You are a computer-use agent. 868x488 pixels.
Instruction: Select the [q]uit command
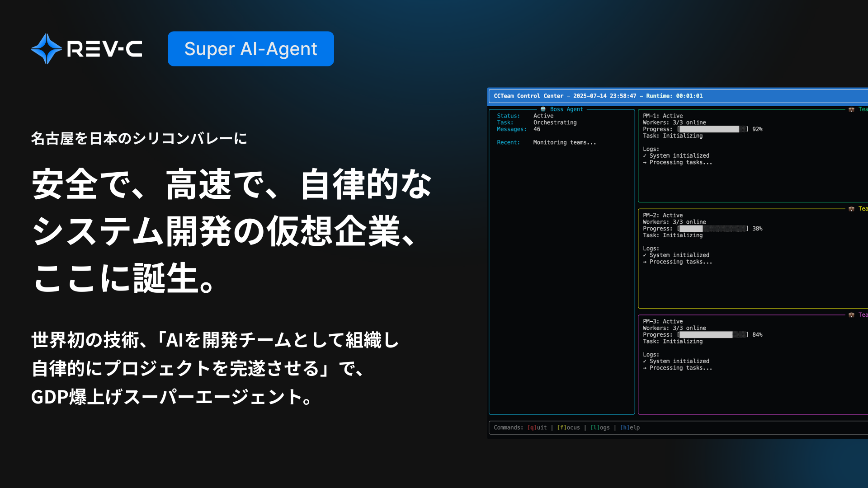tap(537, 427)
